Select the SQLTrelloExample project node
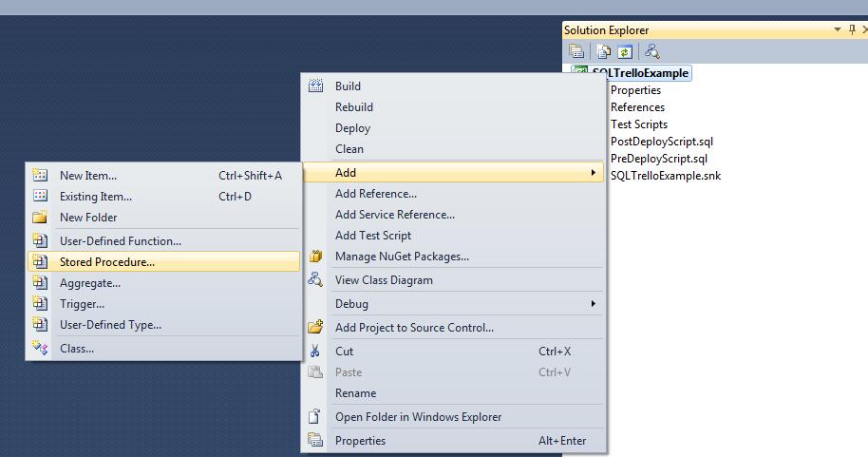868x457 pixels. click(x=640, y=73)
